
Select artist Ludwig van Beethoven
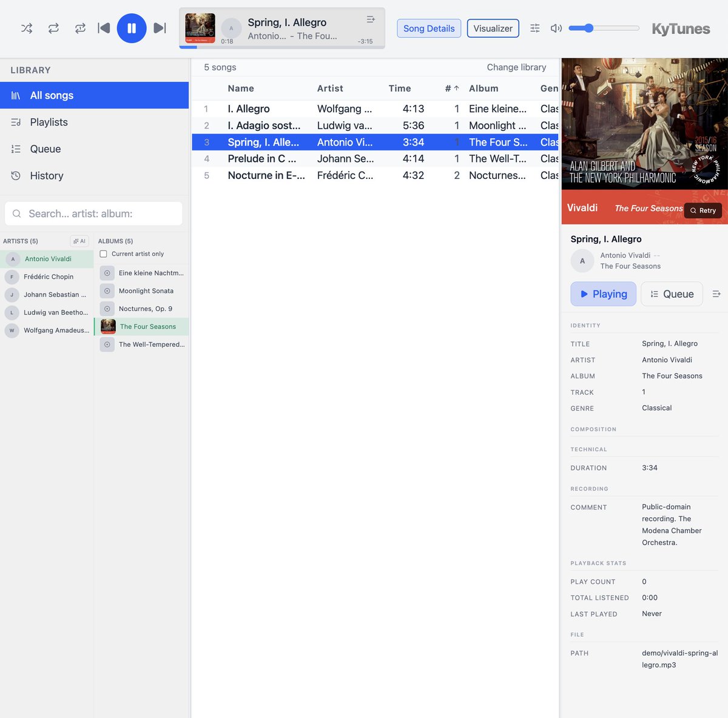click(47, 312)
